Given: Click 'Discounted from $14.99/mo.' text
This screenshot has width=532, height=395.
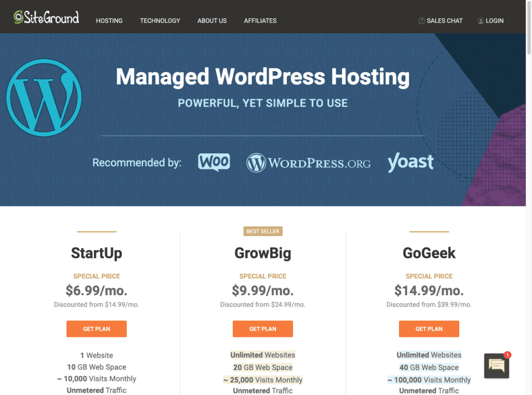Looking at the screenshot, I should click(x=97, y=305).
